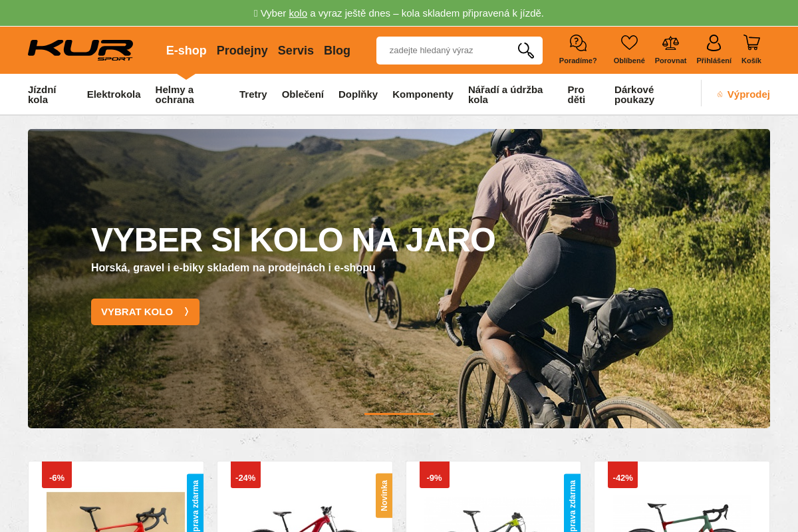This screenshot has width=798, height=532.
Task: Follow the kolo link in the top banner
Action: [x=298, y=13]
